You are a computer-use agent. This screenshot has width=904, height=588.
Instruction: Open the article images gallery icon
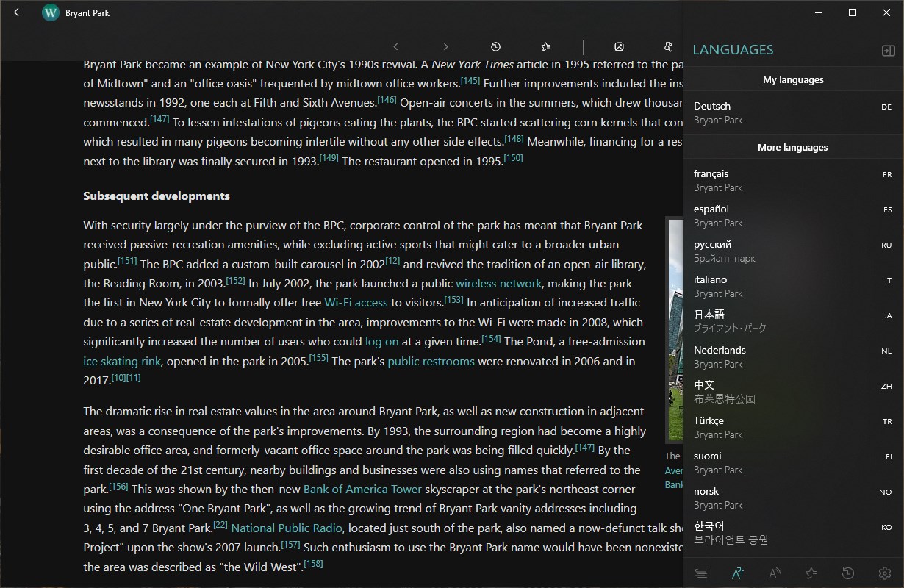click(620, 46)
